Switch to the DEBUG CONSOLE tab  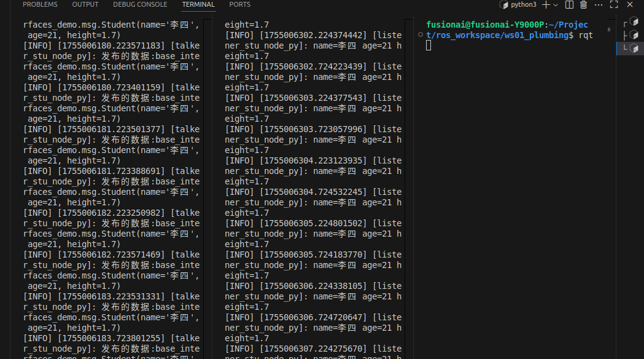140,4
